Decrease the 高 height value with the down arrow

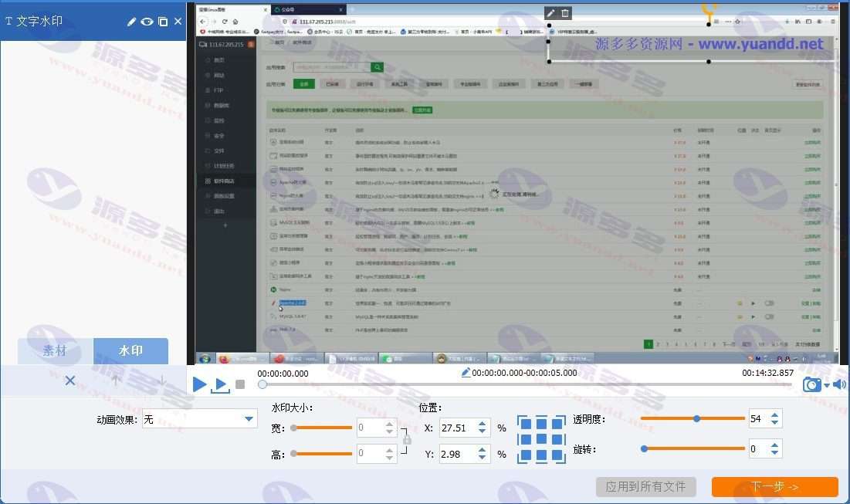click(389, 458)
